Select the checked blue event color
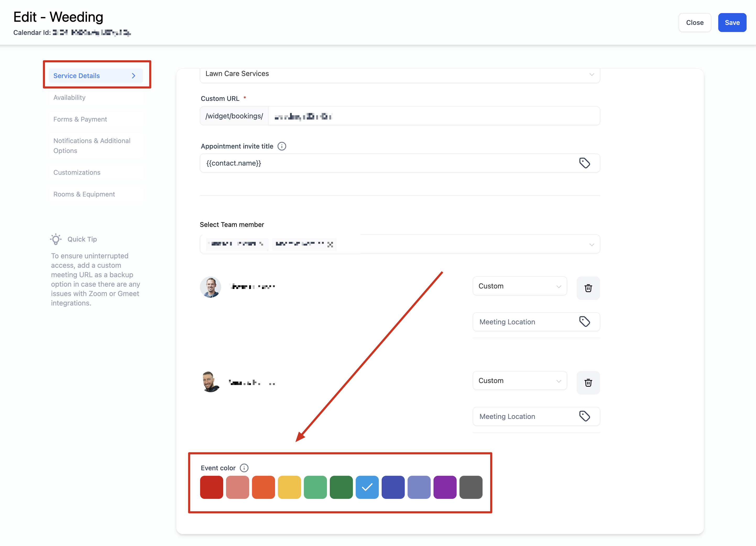 pos(367,487)
